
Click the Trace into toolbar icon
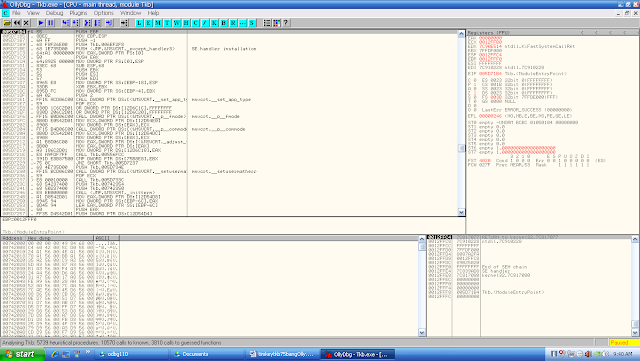click(87, 23)
